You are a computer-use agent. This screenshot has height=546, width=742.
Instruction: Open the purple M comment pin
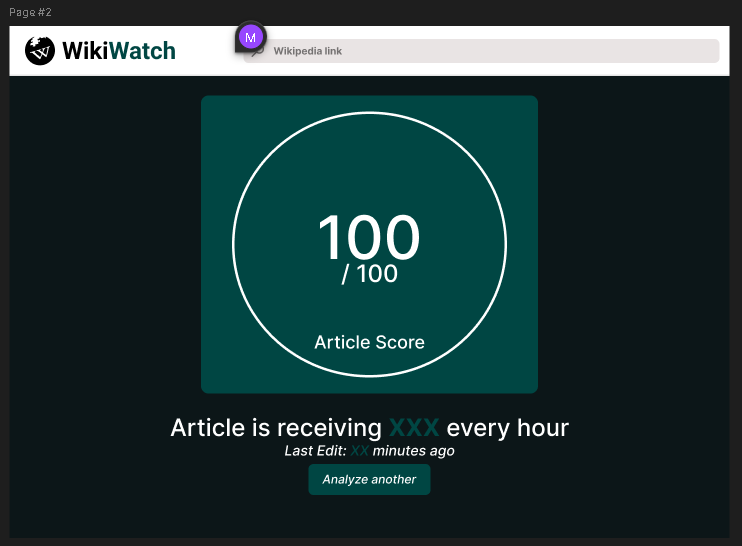pyautogui.click(x=250, y=37)
